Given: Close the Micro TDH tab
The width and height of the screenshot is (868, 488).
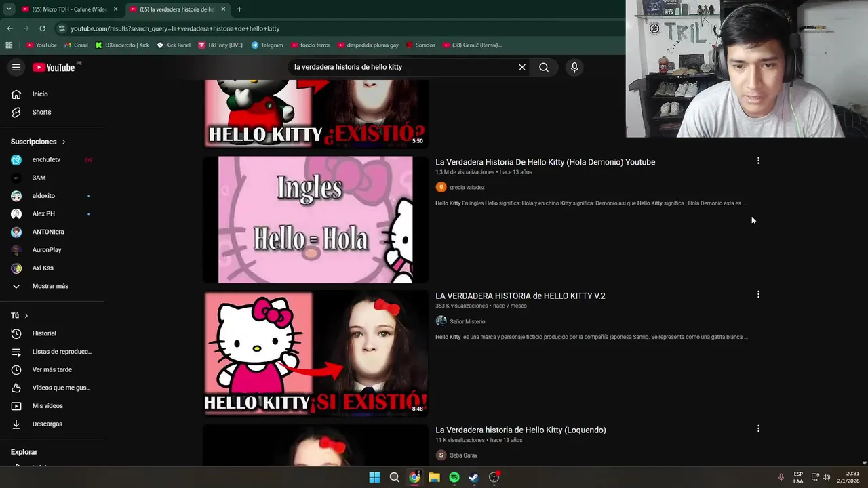Looking at the screenshot, I should (x=116, y=9).
